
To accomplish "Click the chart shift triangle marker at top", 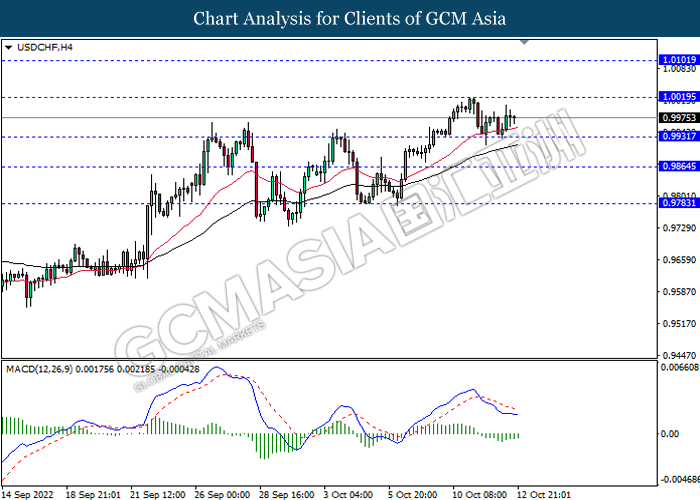I will click(x=525, y=42).
